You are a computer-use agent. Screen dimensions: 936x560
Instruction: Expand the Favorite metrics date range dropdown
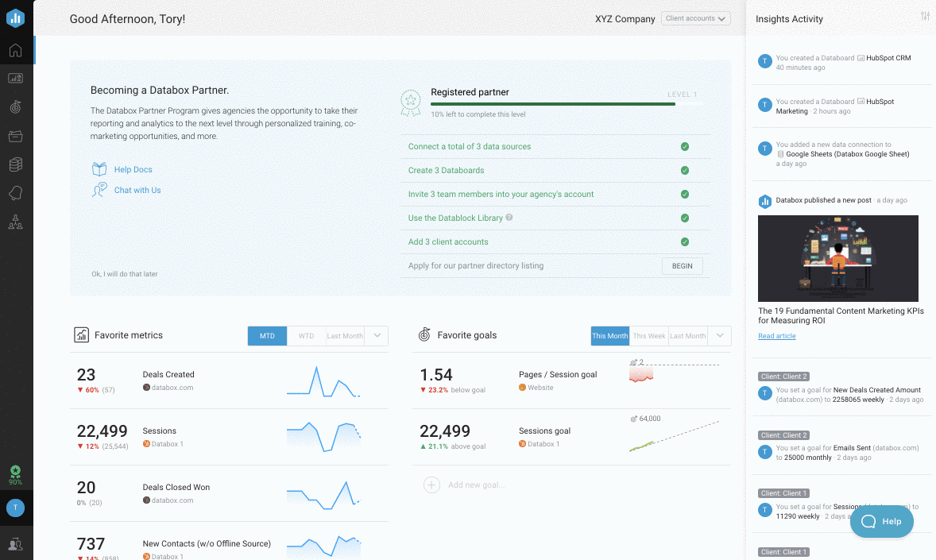377,335
